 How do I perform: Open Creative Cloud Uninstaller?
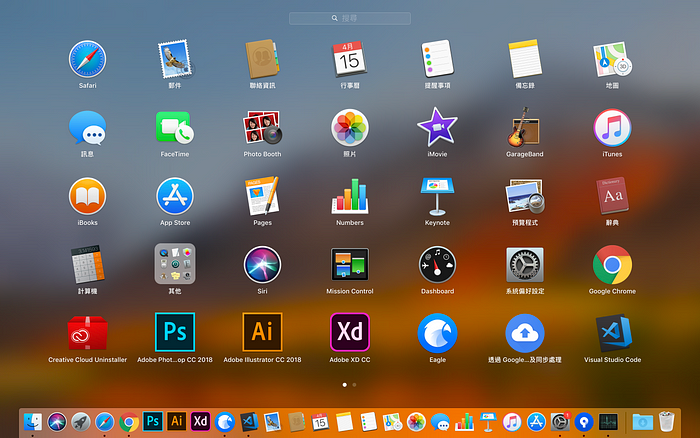(88, 333)
